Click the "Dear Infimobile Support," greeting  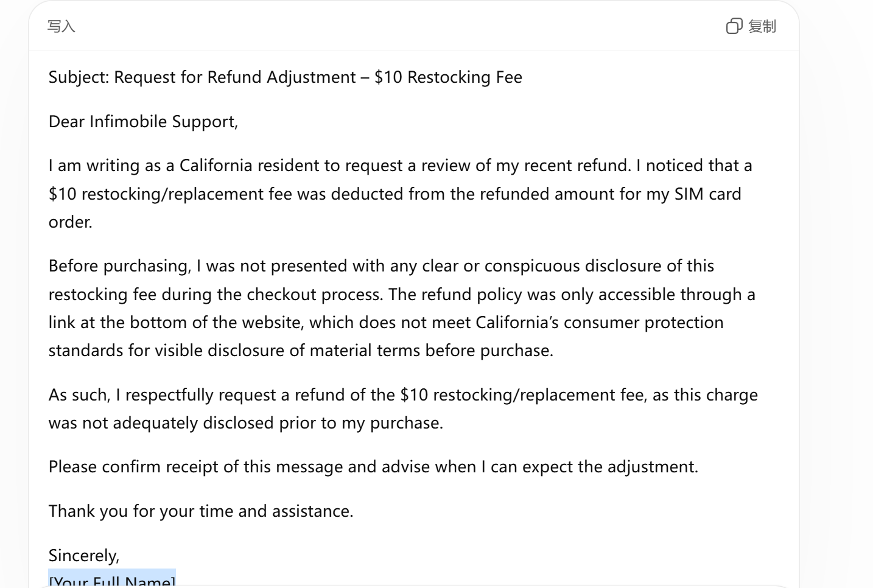click(x=143, y=122)
